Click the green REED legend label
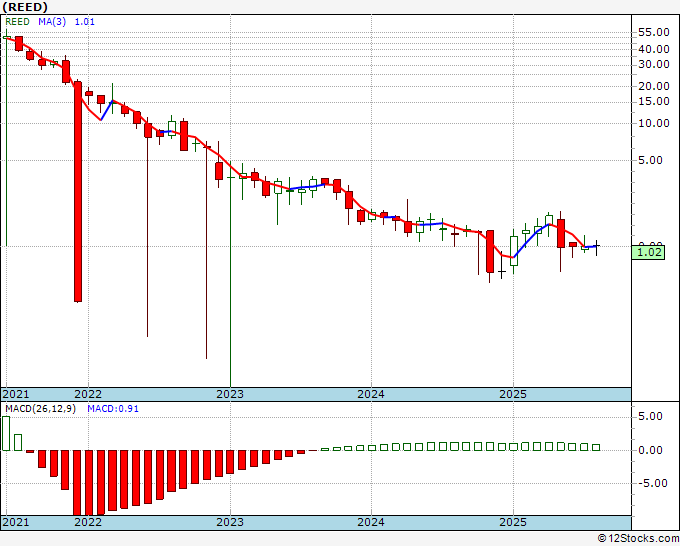Viewport: 680px width, 546px height. tap(17, 22)
